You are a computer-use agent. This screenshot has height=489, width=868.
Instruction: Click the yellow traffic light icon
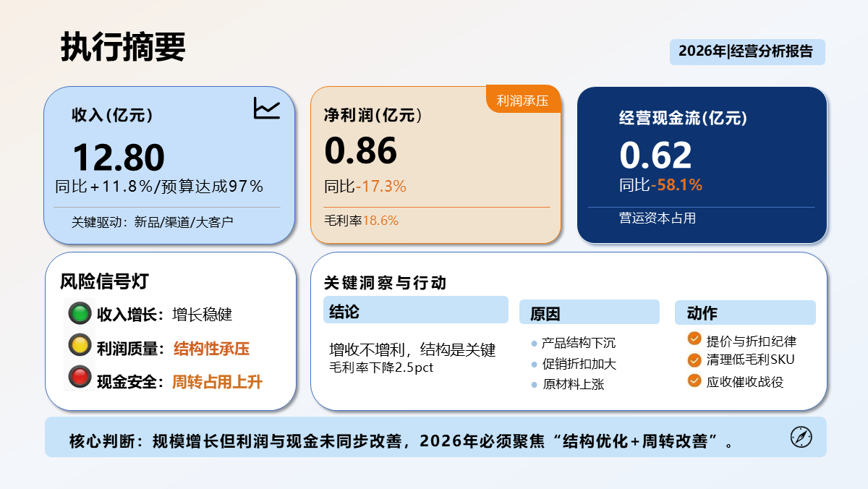(80, 345)
